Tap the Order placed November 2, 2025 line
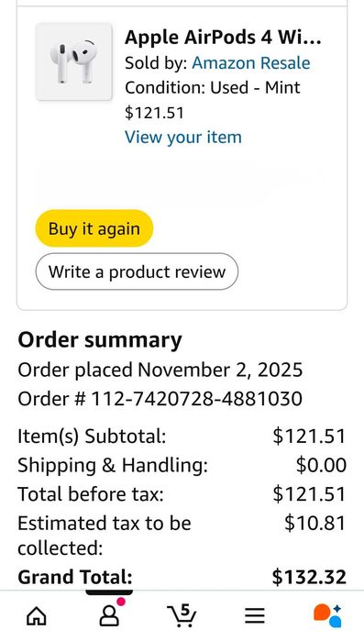364x641 pixels. click(160, 370)
